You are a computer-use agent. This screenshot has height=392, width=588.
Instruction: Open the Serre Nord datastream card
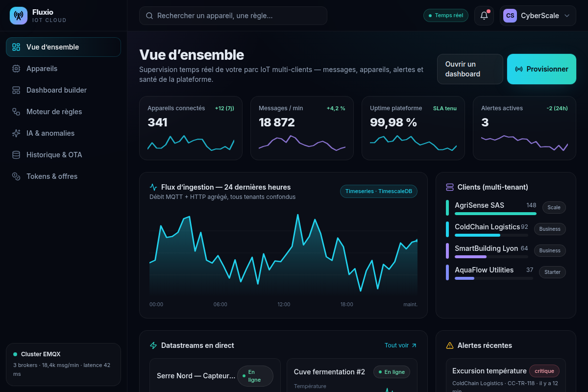coord(215,375)
